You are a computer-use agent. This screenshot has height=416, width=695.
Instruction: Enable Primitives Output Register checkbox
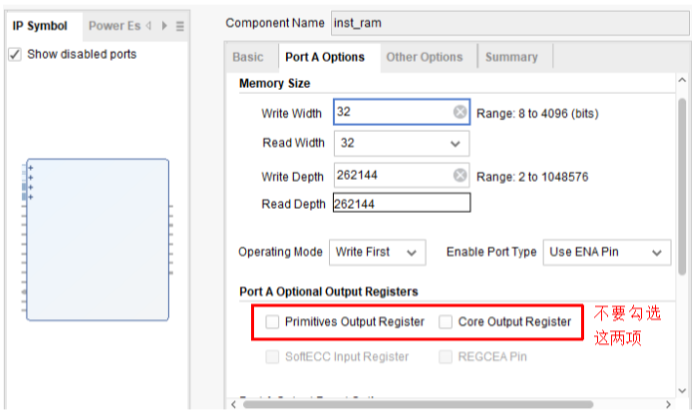coord(273,322)
